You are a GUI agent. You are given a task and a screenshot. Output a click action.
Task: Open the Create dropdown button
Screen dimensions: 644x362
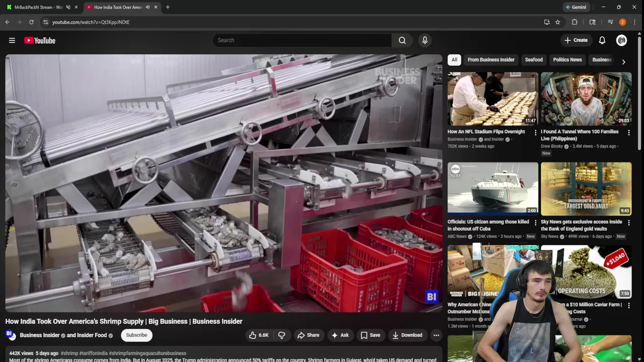pyautogui.click(x=576, y=40)
